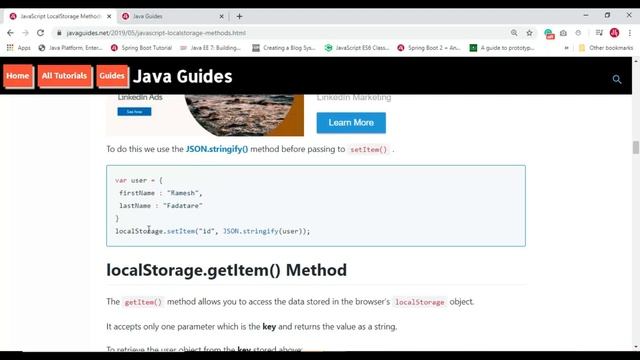Open the Other bookmarks folder
Viewport: 640px width, 360px height.
pos(606,48)
